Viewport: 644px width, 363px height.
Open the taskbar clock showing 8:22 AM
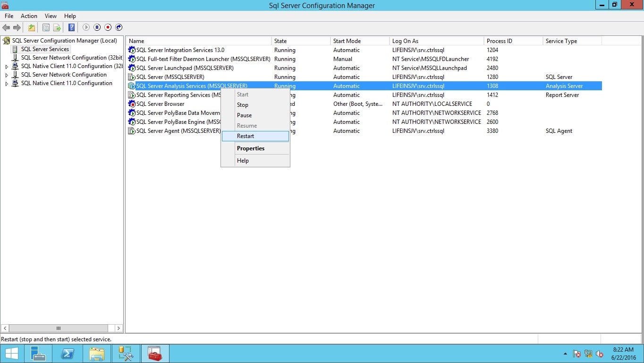pyautogui.click(x=623, y=354)
